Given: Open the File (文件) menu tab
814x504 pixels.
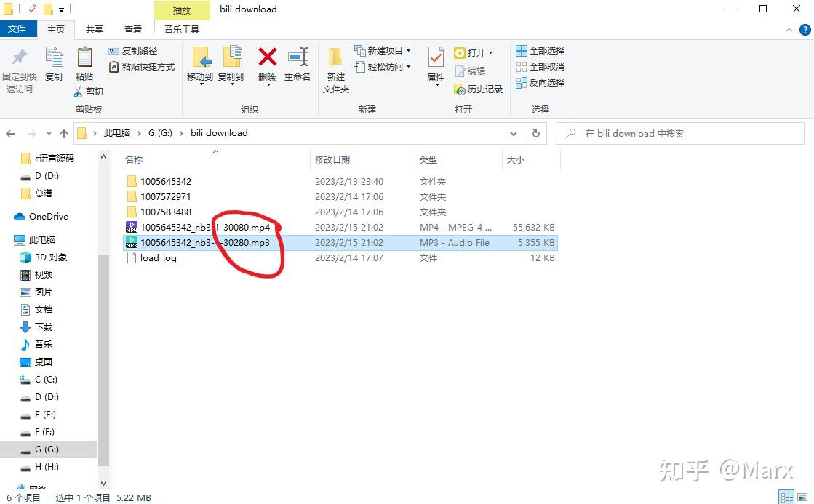Looking at the screenshot, I should [18, 29].
